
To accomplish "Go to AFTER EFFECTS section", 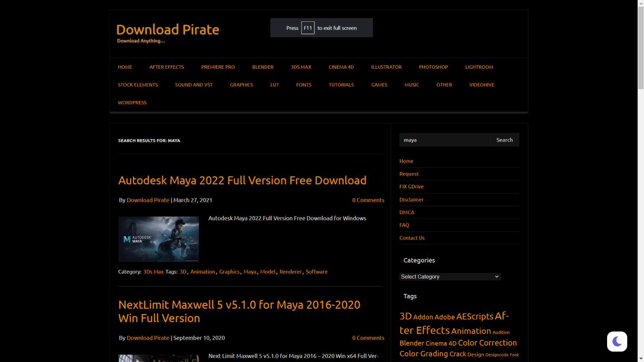I will pos(167,67).
